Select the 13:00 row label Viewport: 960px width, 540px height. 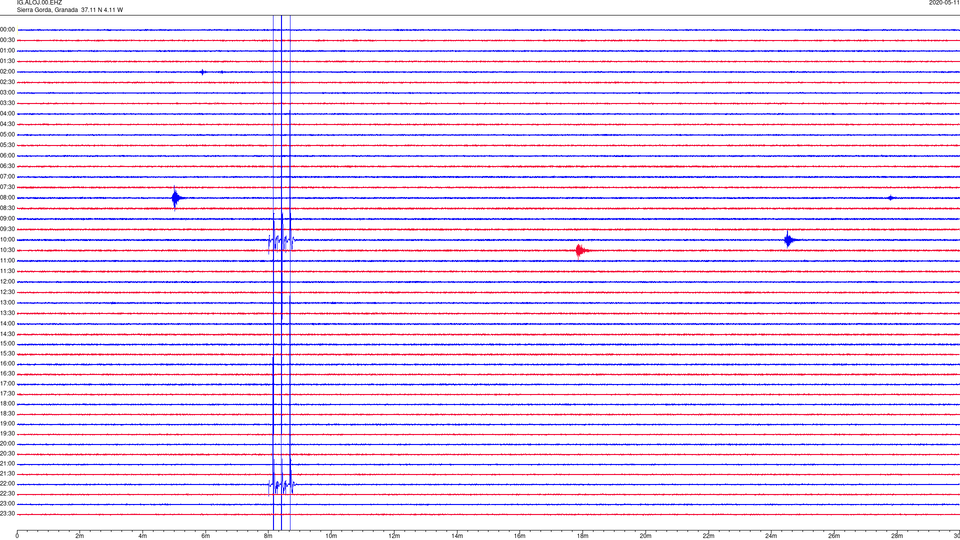[x=8, y=302]
